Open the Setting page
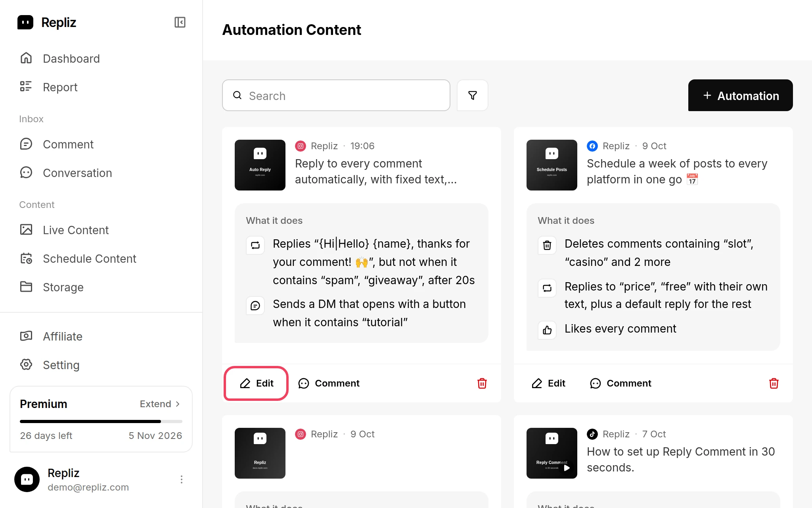 point(101,365)
